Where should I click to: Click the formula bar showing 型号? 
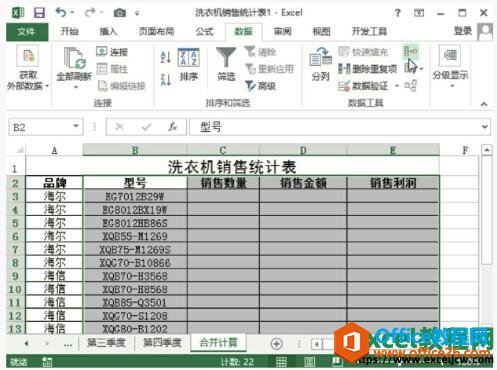[334, 127]
